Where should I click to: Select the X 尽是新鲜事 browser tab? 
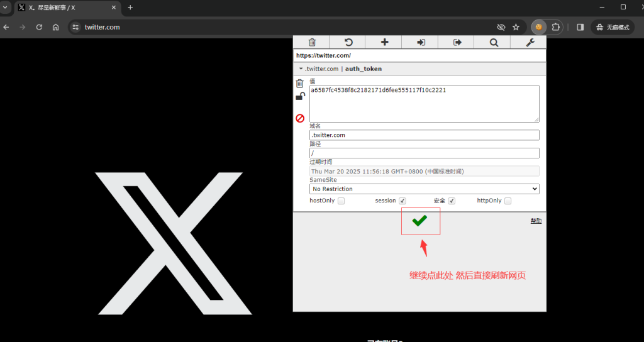[67, 8]
